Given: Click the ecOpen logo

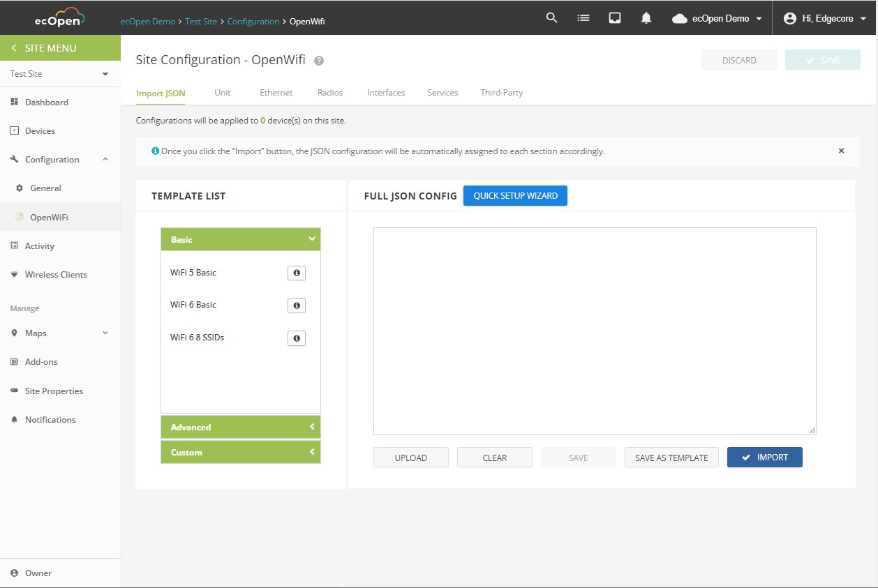Looking at the screenshot, I should click(x=60, y=17).
